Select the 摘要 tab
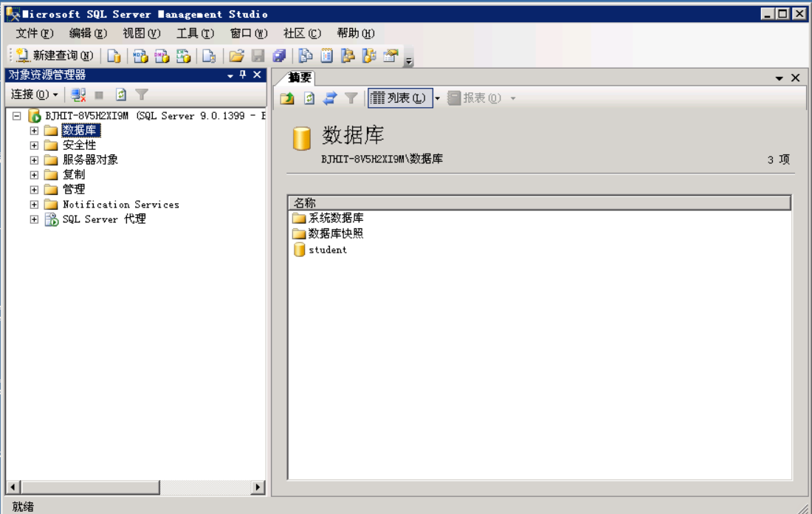Screen dimensions: 812x514 300,78
